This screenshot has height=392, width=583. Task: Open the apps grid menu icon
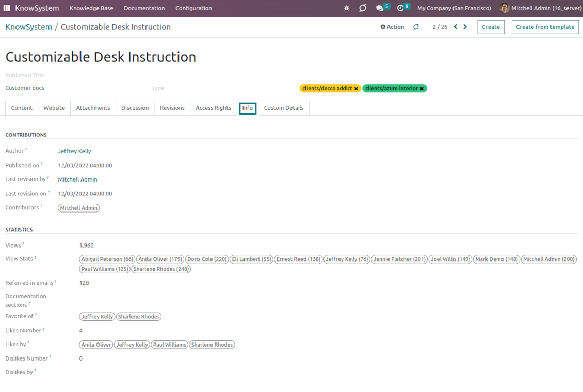click(x=7, y=8)
